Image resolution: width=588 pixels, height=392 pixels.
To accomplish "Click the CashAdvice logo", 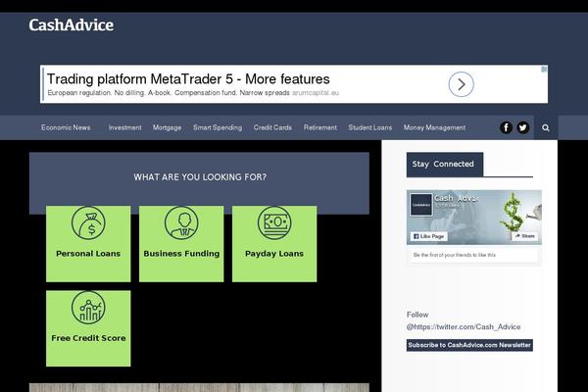I will point(72,25).
